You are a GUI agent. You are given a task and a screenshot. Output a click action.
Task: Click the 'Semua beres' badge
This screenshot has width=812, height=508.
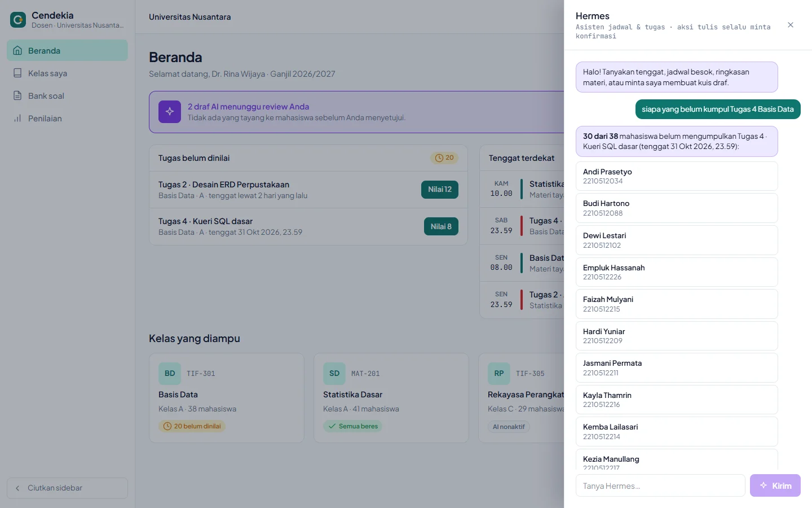[x=352, y=426]
